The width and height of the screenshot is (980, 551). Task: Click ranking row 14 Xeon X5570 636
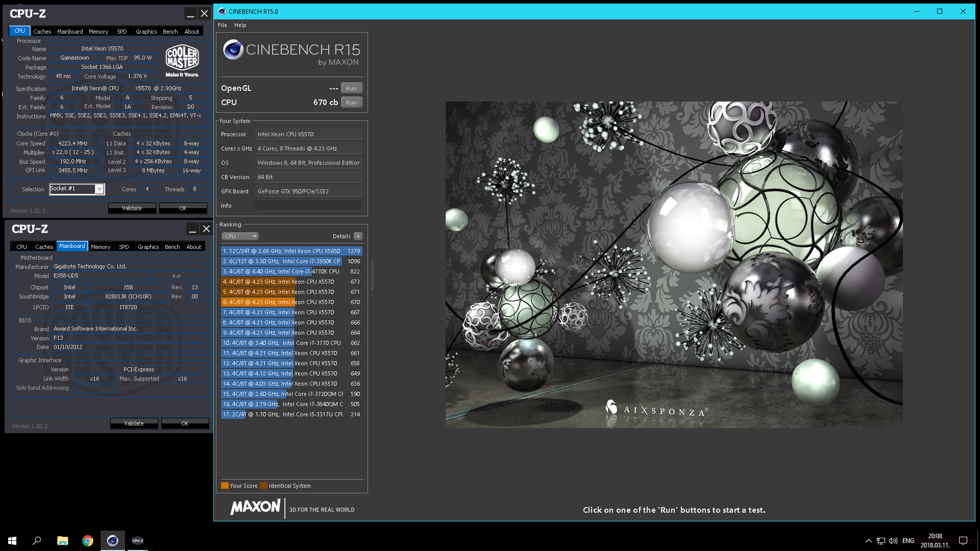[x=291, y=384]
